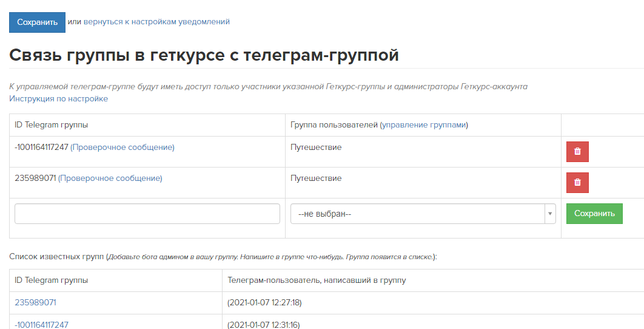Send Проверочное сообщение for 235989071
This screenshot has width=644, height=329.
tap(110, 178)
